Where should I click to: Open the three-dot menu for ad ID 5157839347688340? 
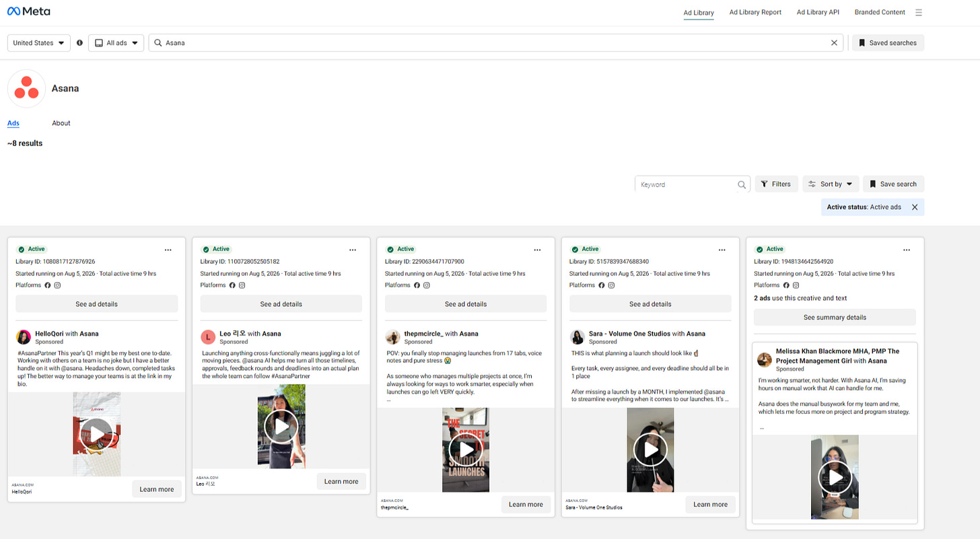[x=722, y=250]
